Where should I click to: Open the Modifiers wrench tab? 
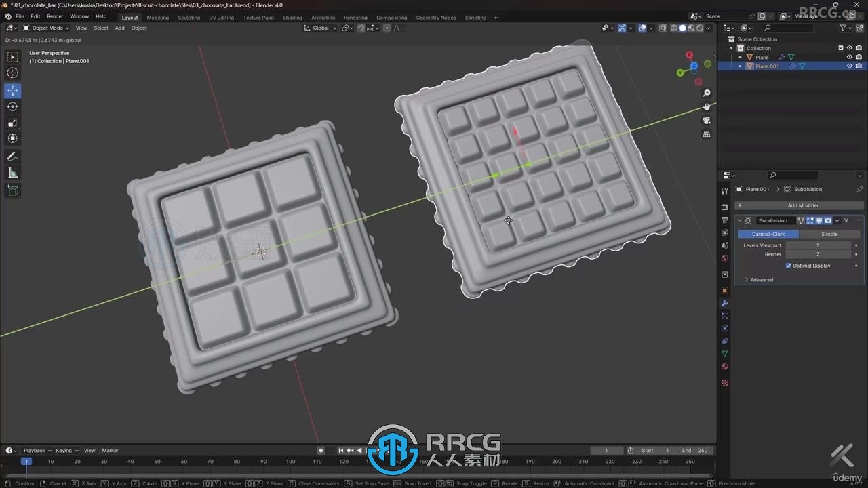724,303
